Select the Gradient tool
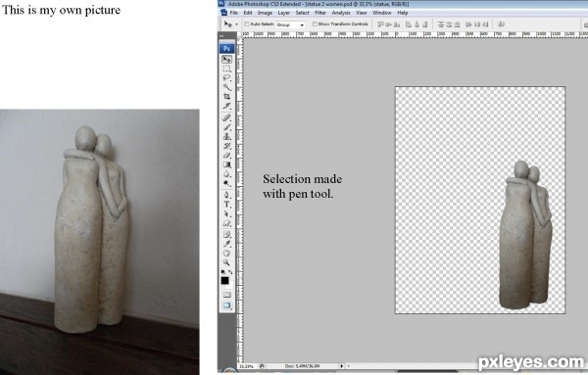588x375 pixels. (227, 164)
